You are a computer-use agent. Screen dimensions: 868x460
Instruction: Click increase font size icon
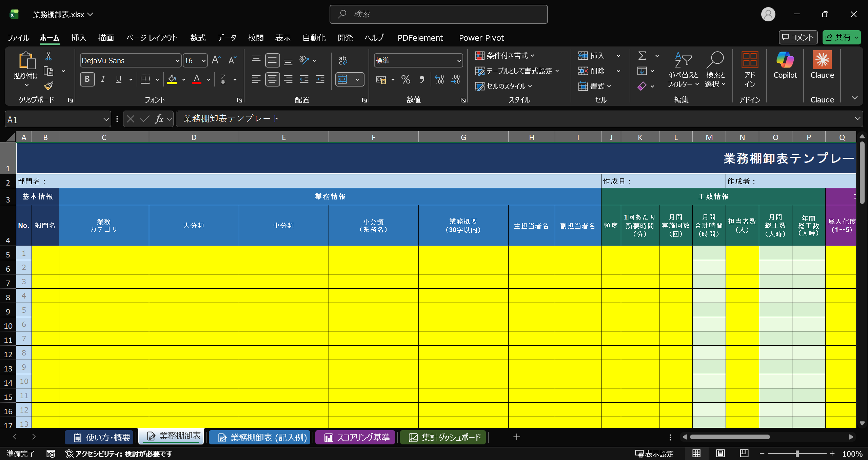[216, 60]
